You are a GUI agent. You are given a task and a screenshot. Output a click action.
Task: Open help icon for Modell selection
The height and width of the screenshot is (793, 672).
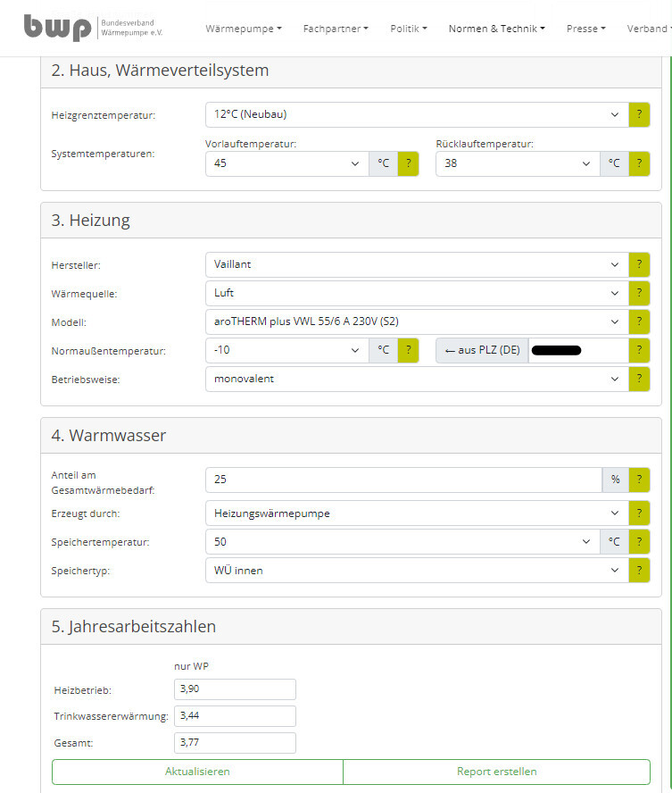tap(639, 321)
